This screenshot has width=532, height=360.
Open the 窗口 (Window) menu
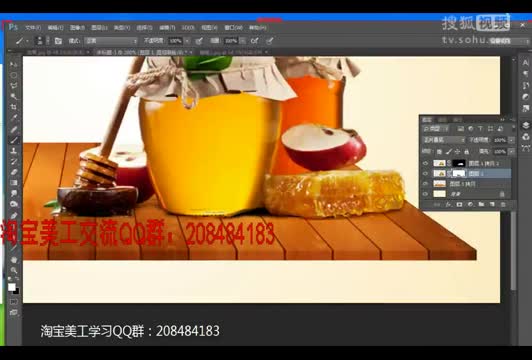coord(233,28)
